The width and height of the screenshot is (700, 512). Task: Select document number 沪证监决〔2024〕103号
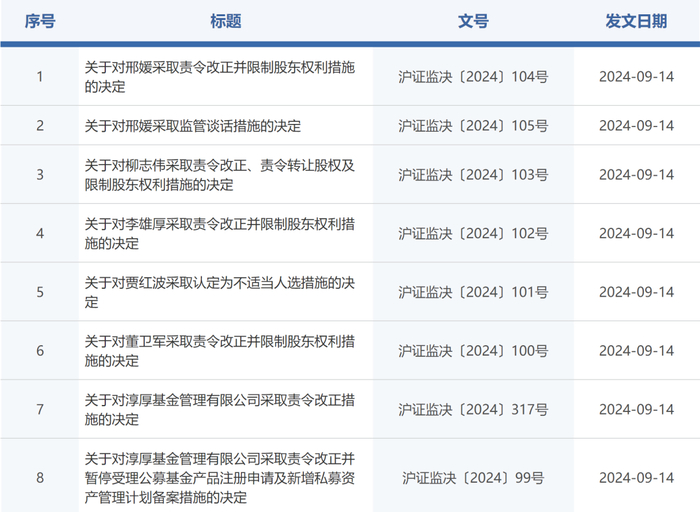pos(473,175)
